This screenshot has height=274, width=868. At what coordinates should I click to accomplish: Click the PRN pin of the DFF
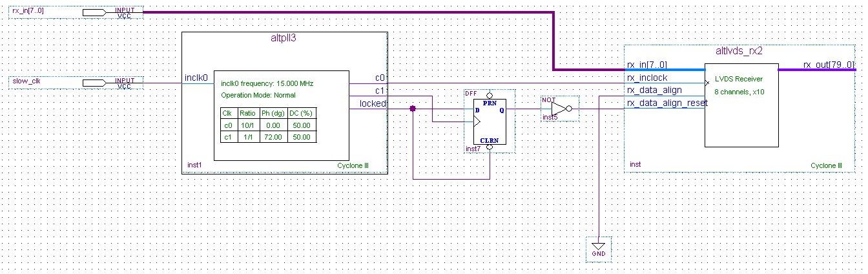(x=490, y=93)
